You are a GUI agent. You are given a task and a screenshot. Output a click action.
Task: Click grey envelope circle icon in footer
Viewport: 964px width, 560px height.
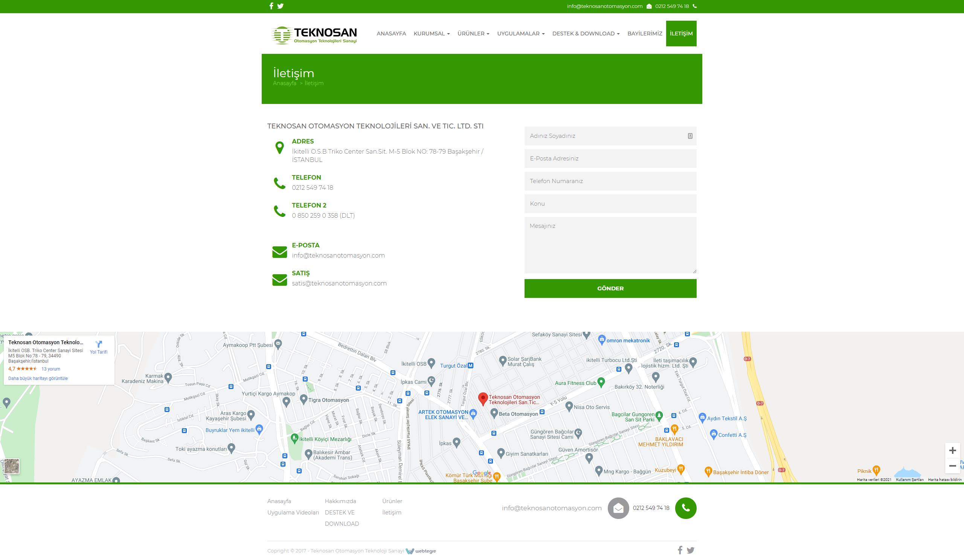point(618,508)
